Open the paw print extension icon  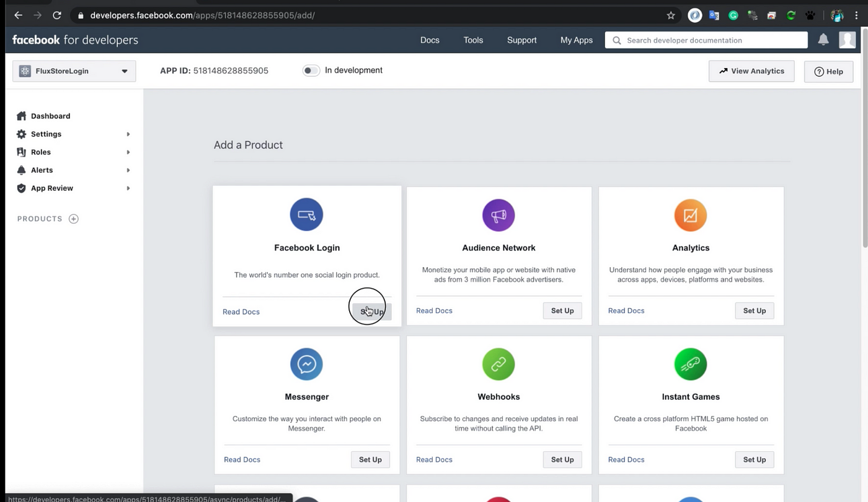pyautogui.click(x=810, y=15)
